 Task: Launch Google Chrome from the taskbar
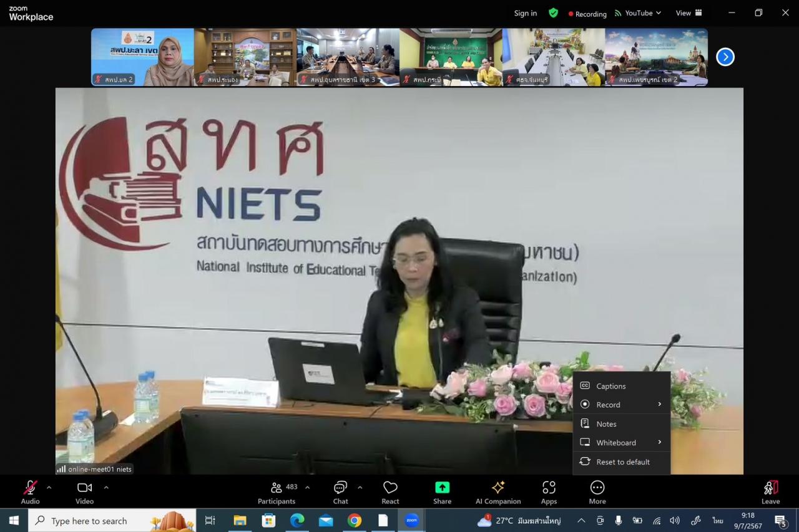pyautogui.click(x=355, y=520)
